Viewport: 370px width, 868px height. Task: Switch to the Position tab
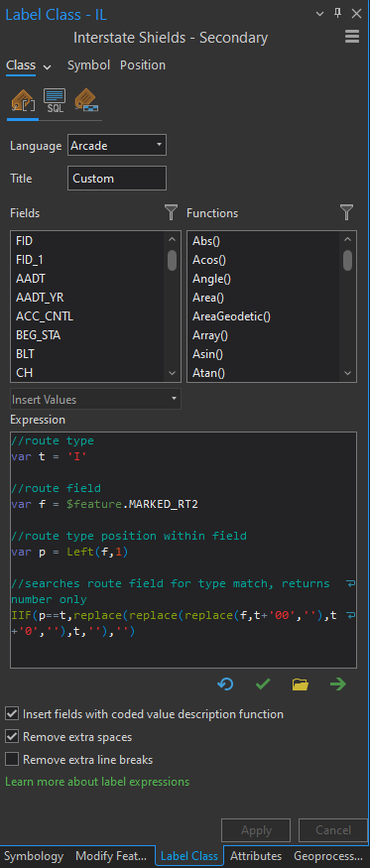(143, 64)
